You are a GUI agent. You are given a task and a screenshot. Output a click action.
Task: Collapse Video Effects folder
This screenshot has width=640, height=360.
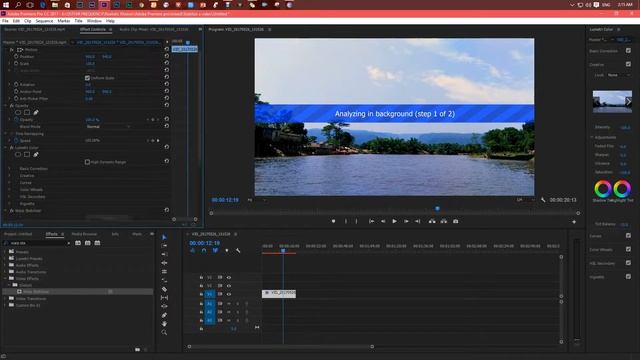tap(5, 278)
